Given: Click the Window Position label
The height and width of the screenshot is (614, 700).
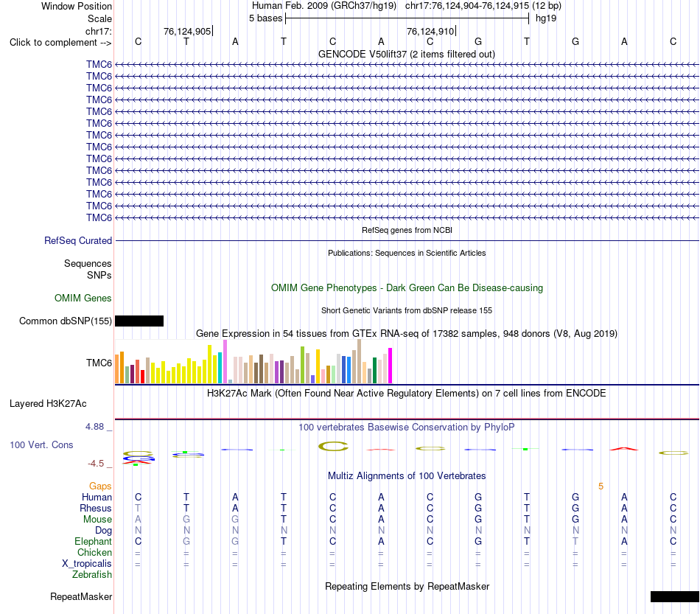Looking at the screenshot, I should click(x=77, y=6).
